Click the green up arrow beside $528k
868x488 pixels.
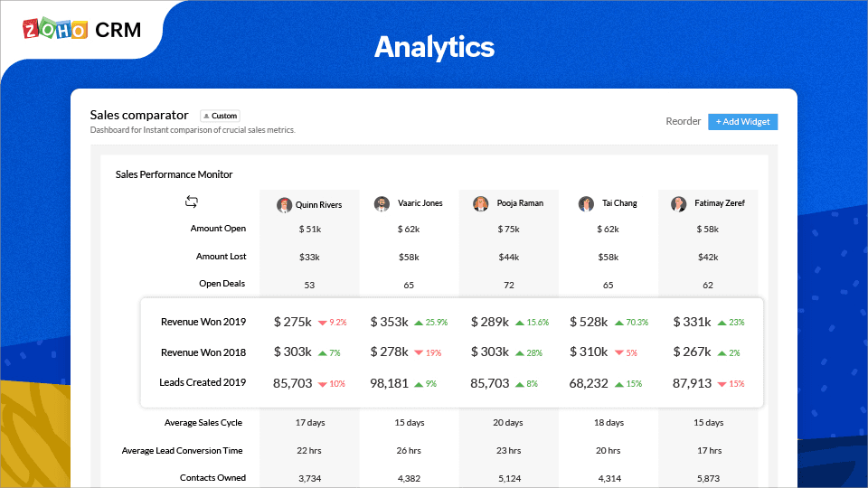618,323
